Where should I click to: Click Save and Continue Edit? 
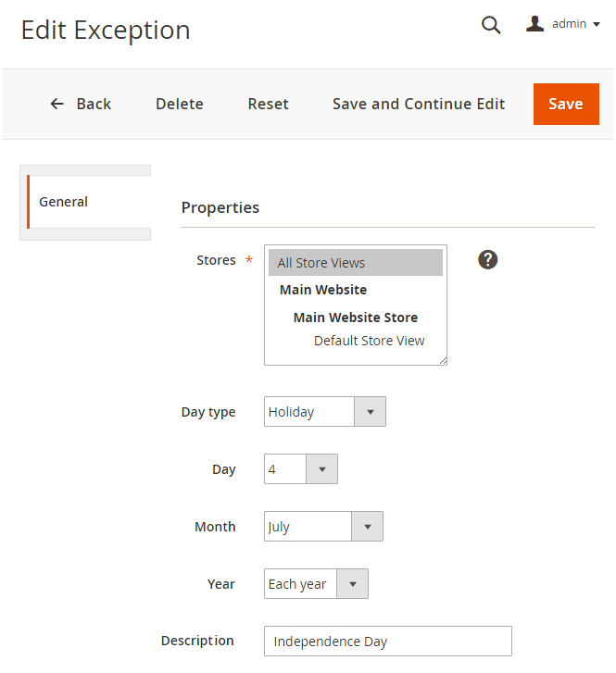419,104
